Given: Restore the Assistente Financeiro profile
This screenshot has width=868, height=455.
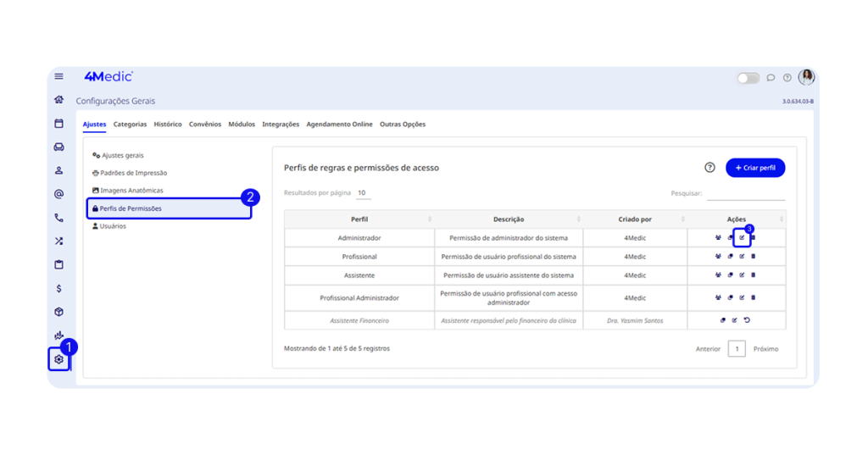Looking at the screenshot, I should coord(747,320).
